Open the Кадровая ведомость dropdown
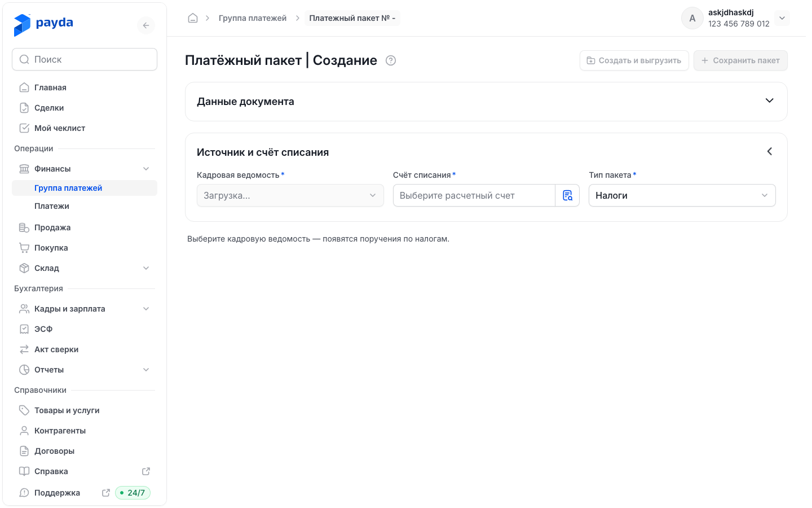 click(290, 195)
